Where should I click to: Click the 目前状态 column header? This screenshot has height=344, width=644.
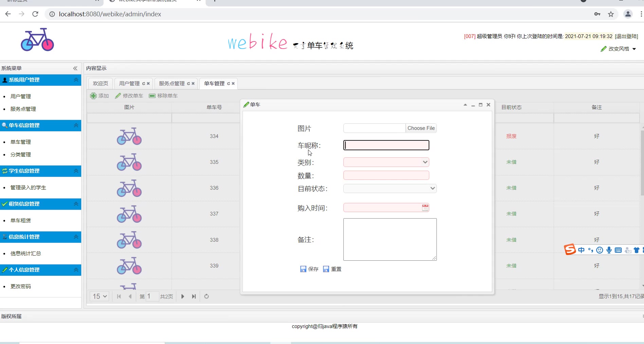512,107
